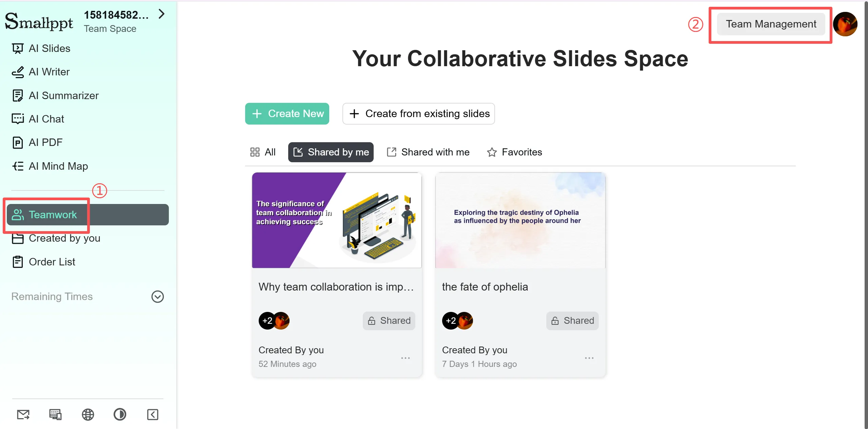
Task: Expand the Team Space switcher chevron
Action: 162,14
